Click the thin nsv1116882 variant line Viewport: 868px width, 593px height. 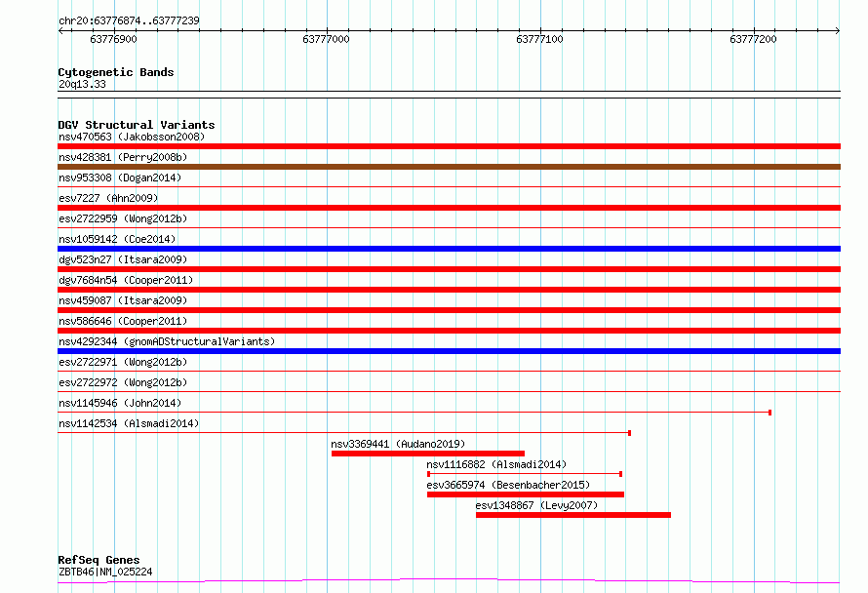tap(525, 474)
